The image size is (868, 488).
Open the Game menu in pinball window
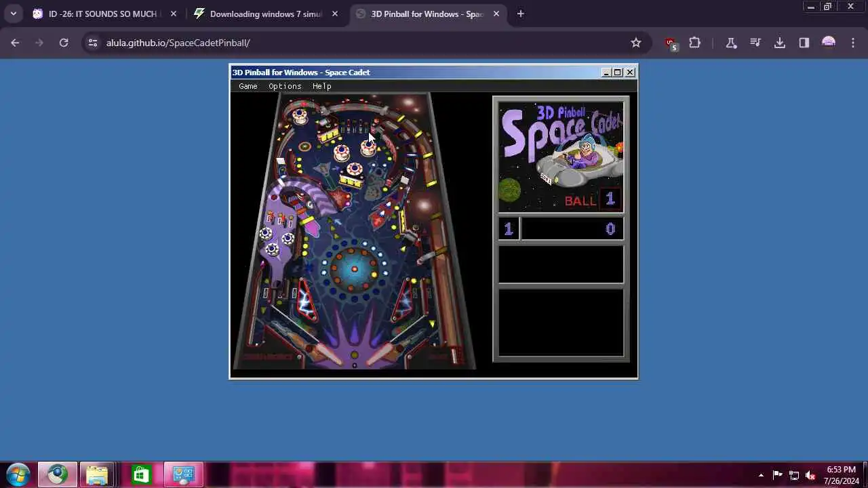tap(248, 86)
